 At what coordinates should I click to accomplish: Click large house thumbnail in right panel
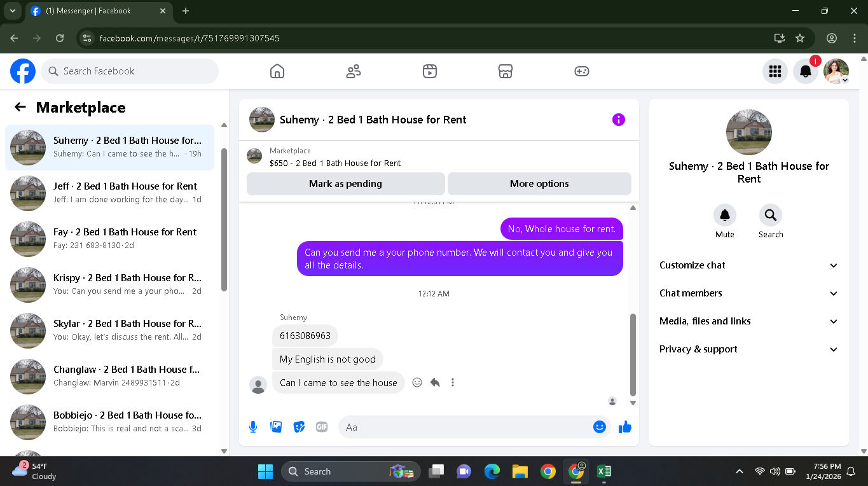(x=748, y=132)
